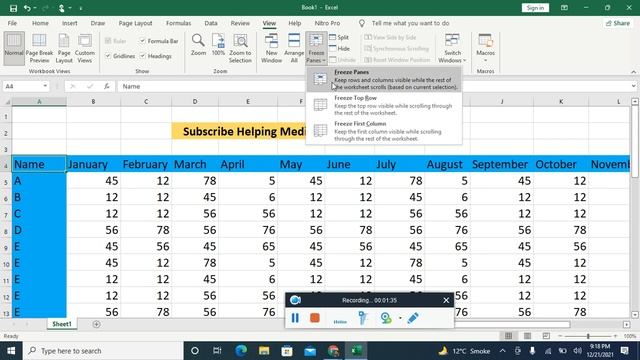Open the Home tab
The height and width of the screenshot is (360, 640).
coord(40,23)
